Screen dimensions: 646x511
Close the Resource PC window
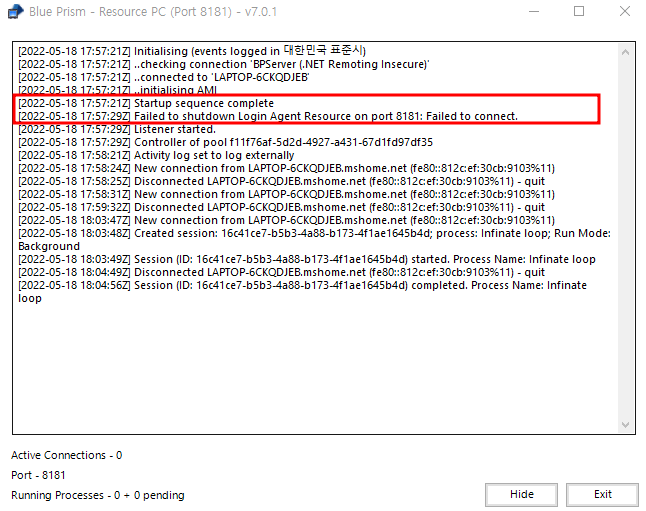pos(625,12)
